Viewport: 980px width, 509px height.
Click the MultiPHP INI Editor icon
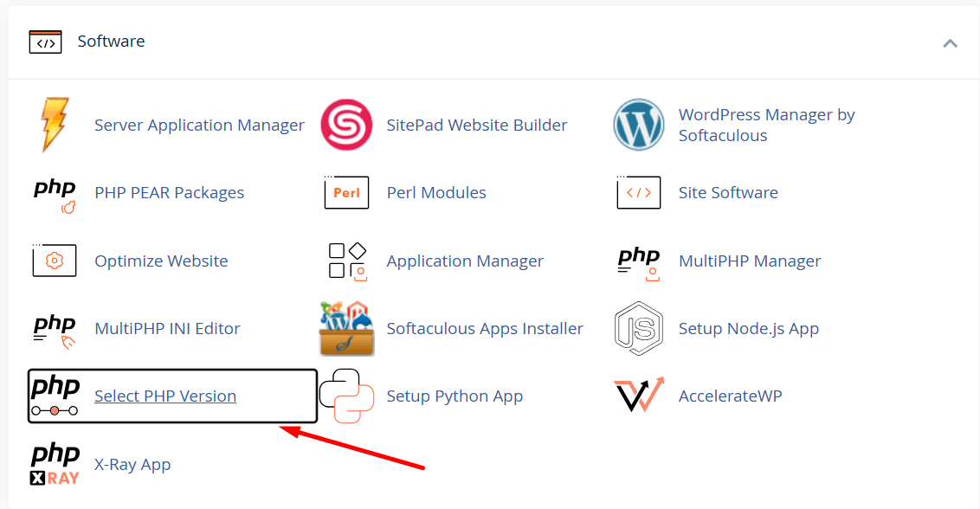[x=55, y=332]
